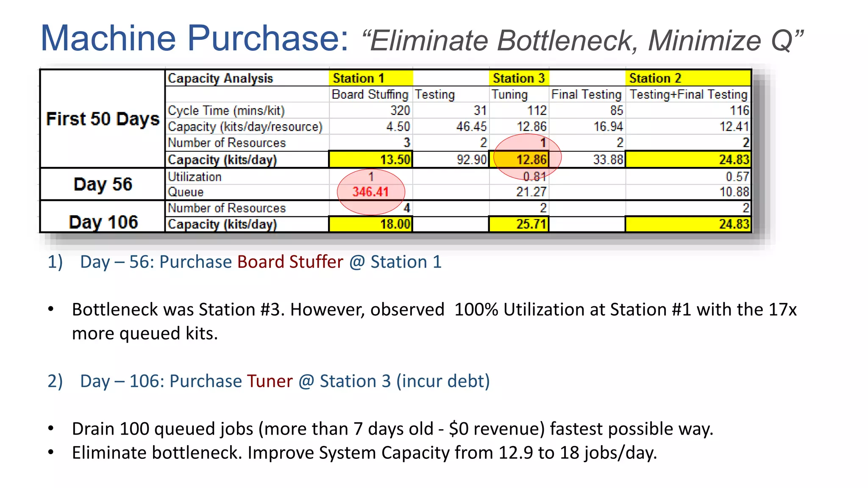Select the 'Station 1' yellow header cell
The height and width of the screenshot is (488, 868).
tap(370, 78)
